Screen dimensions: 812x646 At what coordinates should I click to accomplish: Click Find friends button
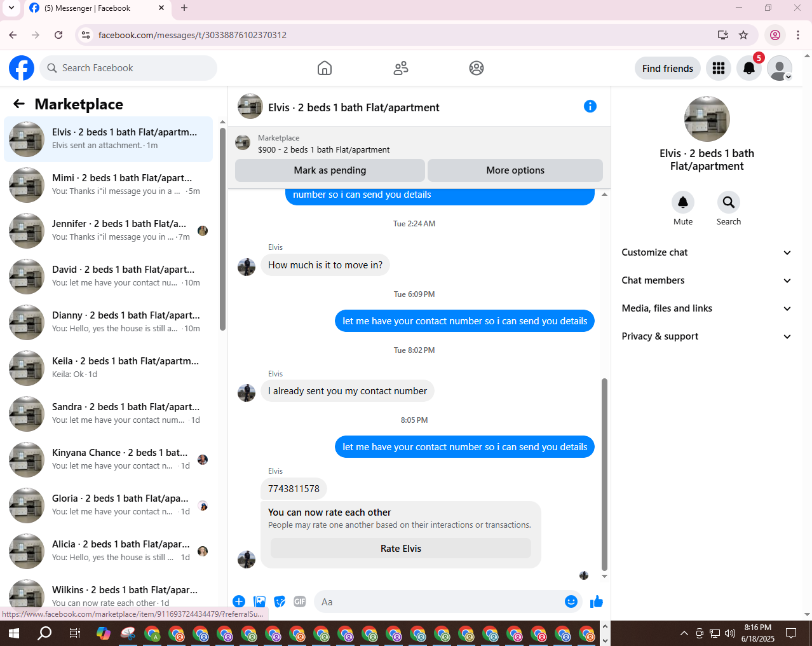tap(668, 68)
